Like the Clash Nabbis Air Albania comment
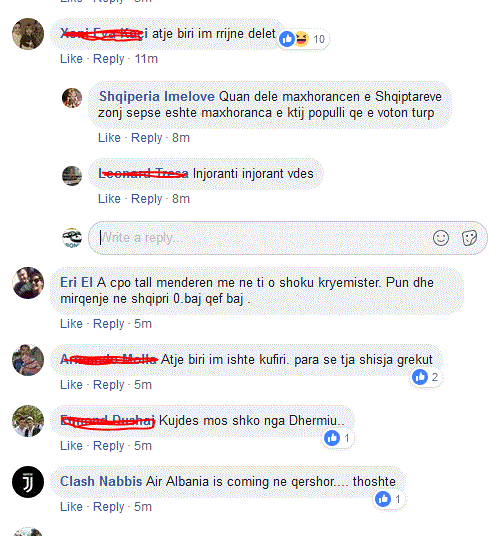The image size is (499, 536). tap(71, 507)
